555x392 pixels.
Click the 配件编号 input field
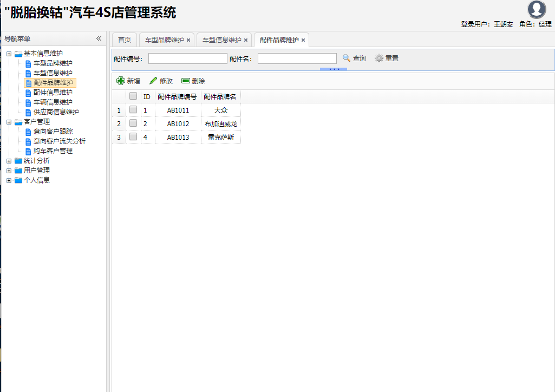(187, 58)
